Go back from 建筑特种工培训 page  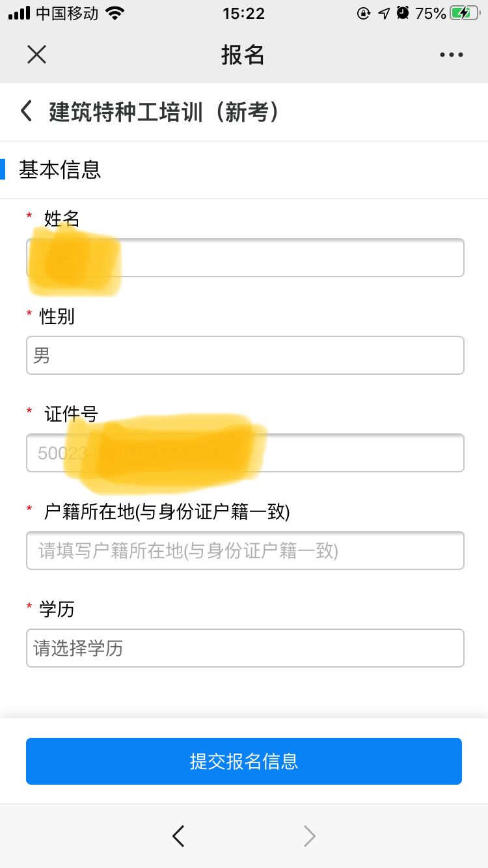point(26,111)
